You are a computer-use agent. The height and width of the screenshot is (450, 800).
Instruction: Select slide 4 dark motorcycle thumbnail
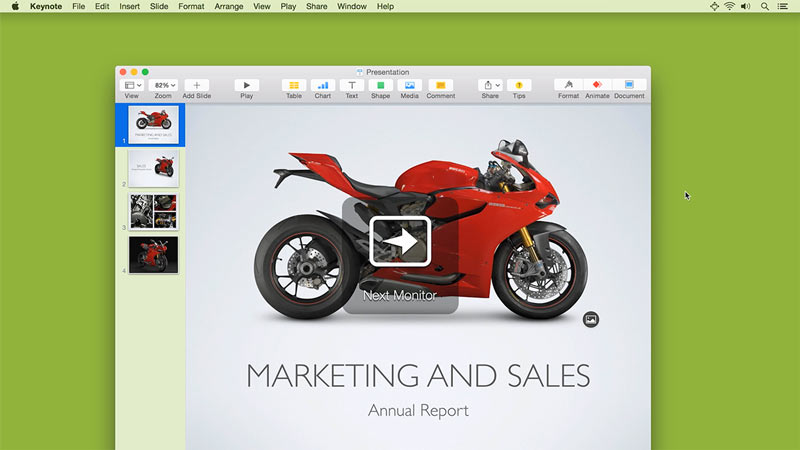click(x=154, y=255)
